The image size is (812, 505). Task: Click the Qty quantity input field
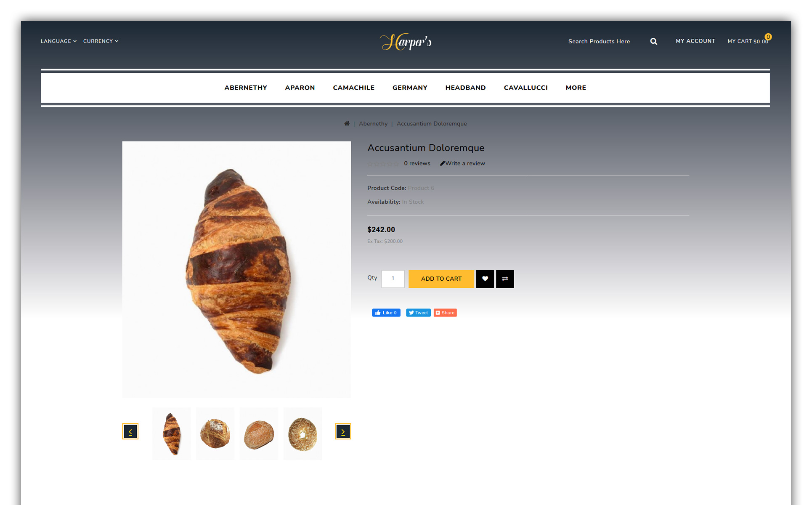pyautogui.click(x=393, y=279)
